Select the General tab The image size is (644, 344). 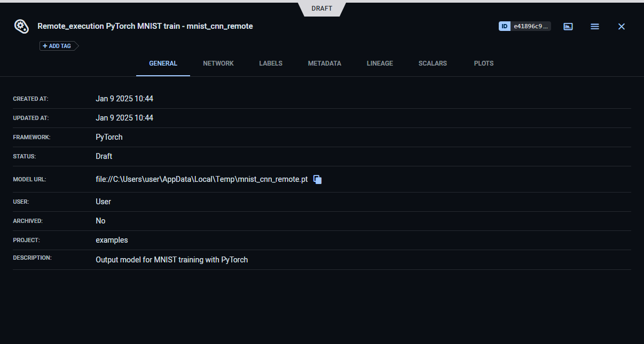[x=163, y=63]
